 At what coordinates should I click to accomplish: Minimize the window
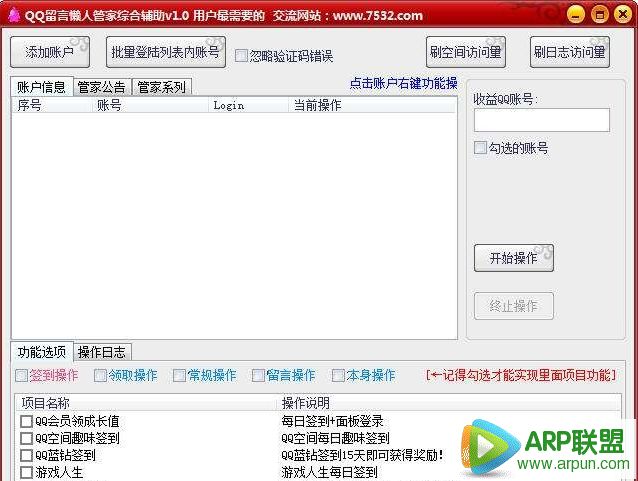[576, 15]
